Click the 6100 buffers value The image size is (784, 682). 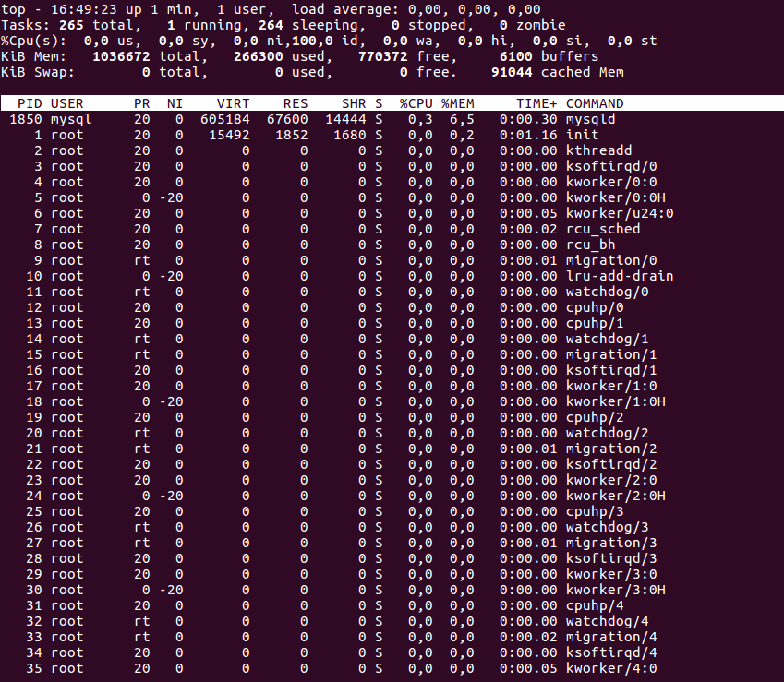[515, 56]
